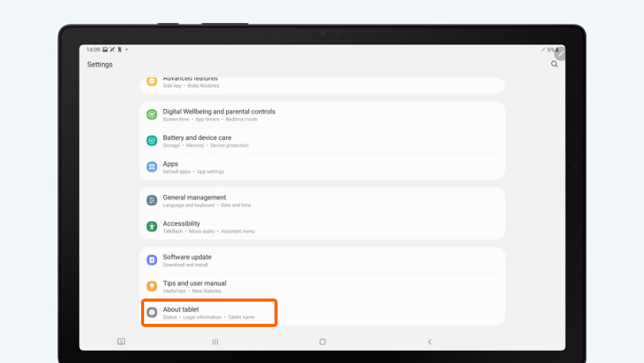
Task: Tap the leftmost icon in the navigation bar
Action: (x=121, y=342)
